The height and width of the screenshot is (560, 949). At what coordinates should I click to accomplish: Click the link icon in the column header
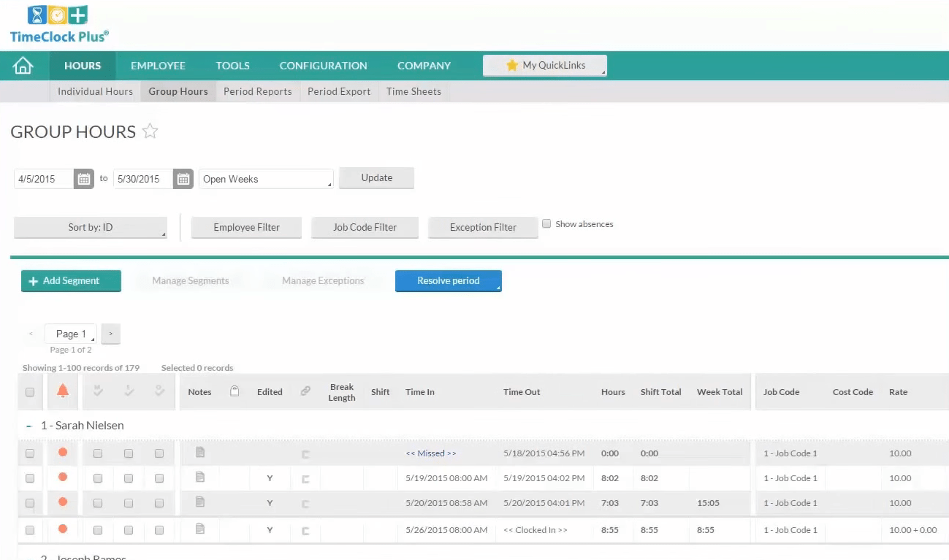coord(305,391)
